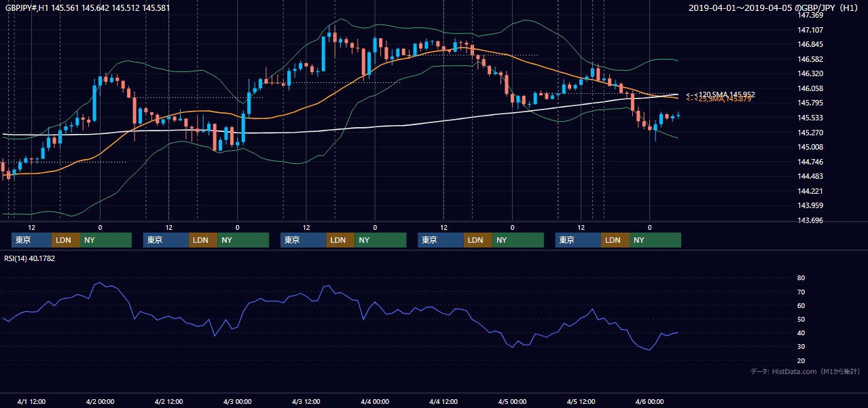Click price axis label 145.533

click(810, 118)
